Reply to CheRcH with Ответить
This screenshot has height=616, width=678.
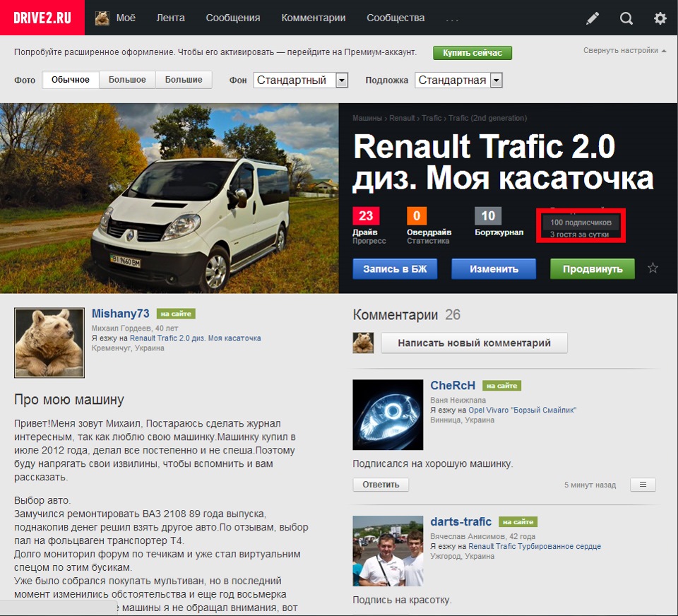tap(381, 485)
